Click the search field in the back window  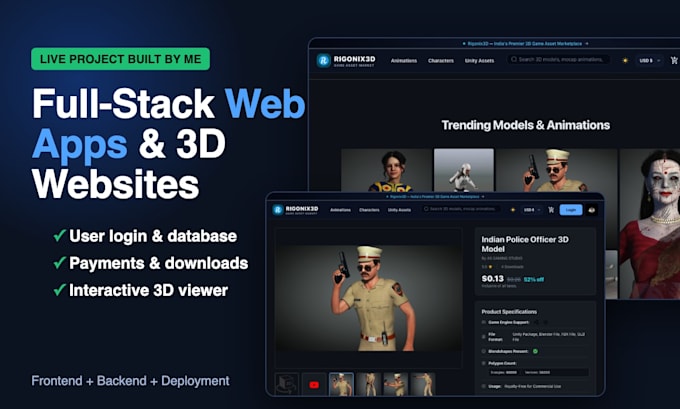point(559,59)
